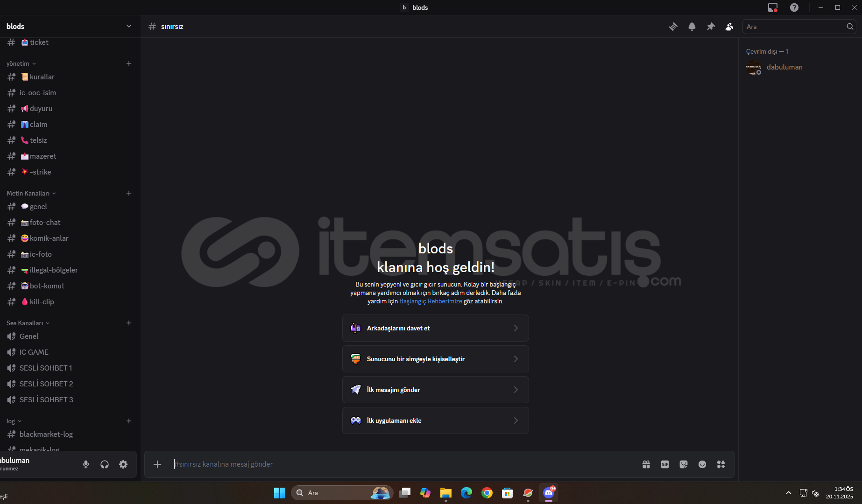
Task: Open the gift icon in message bar
Action: [x=646, y=464]
